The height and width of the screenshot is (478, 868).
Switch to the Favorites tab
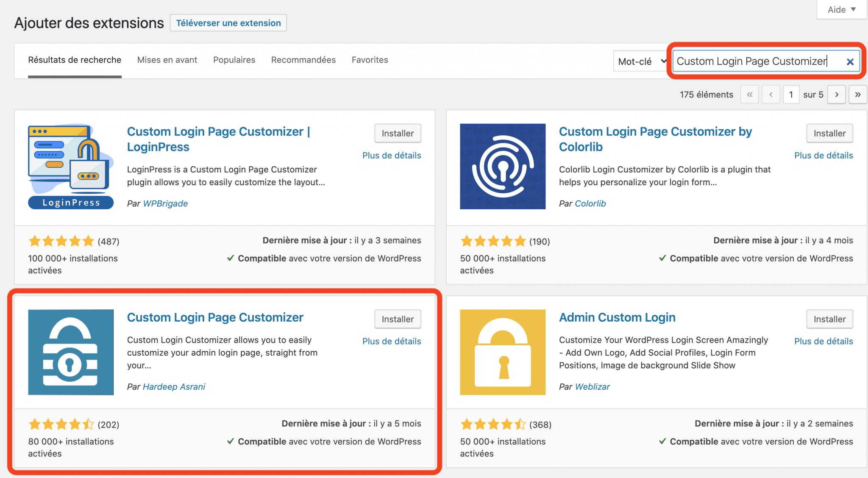pos(370,60)
